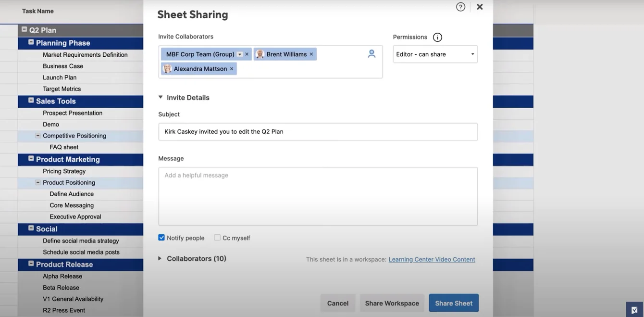Collapse the Sales Tools section
The image size is (644, 317).
click(31, 101)
